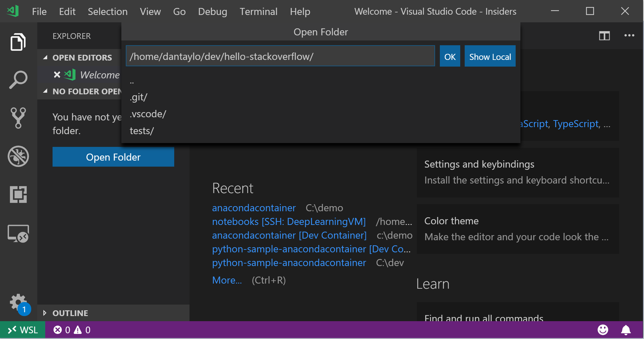Click the folder path input field
644x339 pixels.
[x=280, y=56]
